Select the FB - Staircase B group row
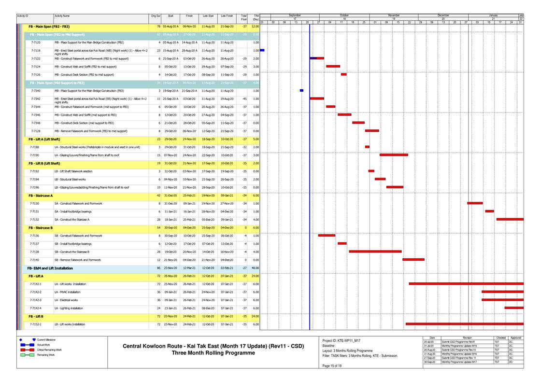Viewport: 555px width, 392px height. (41, 227)
